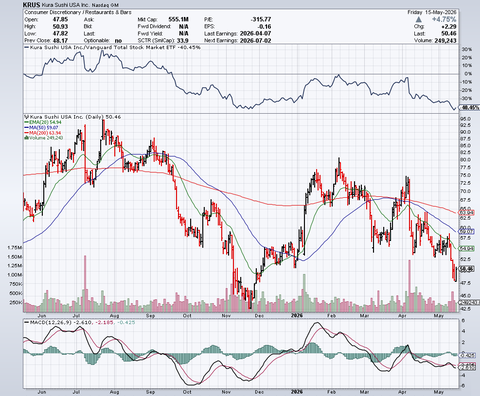Viewport: 480px width, 396px height.
Task: Click the header Volume value 249,243
Action: [445, 40]
